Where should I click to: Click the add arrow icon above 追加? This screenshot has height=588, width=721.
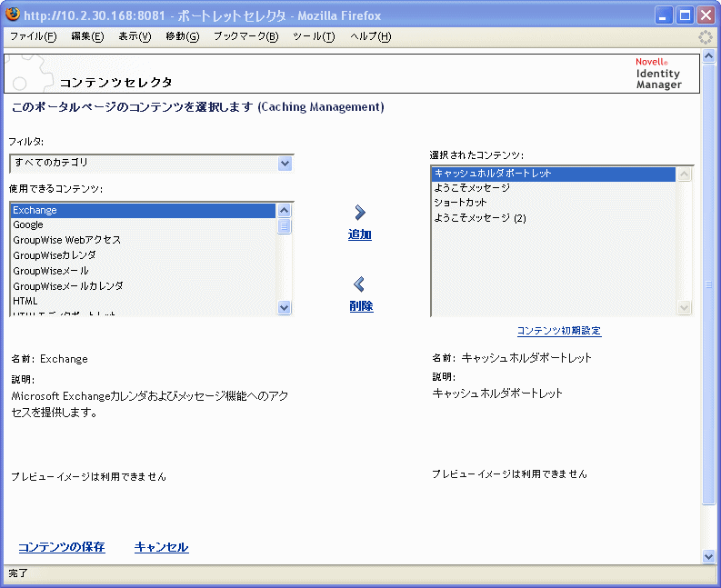(x=360, y=213)
